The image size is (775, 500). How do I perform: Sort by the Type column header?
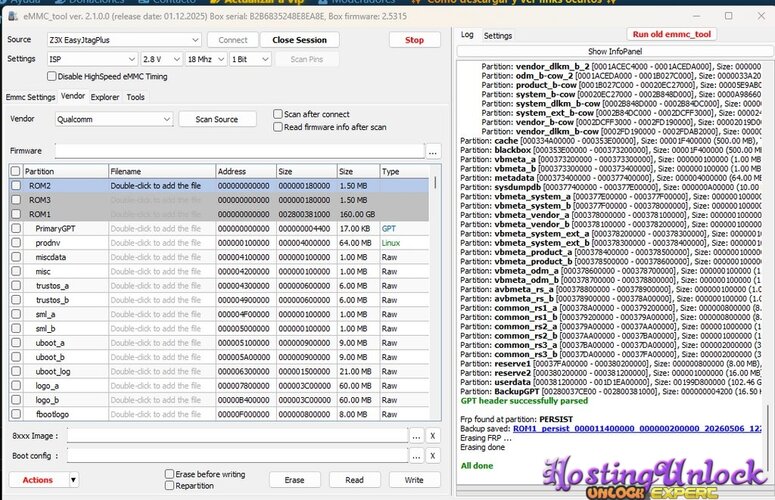[404, 171]
